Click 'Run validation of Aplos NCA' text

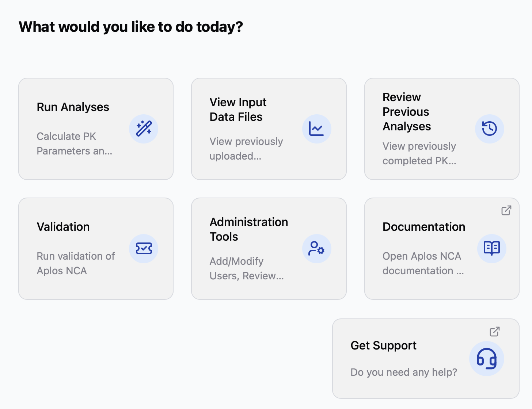pos(76,263)
